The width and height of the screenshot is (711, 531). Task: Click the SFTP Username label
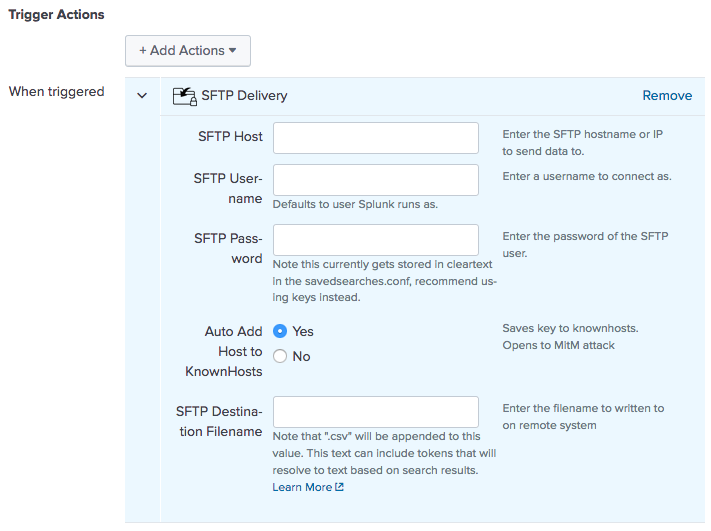pos(228,188)
